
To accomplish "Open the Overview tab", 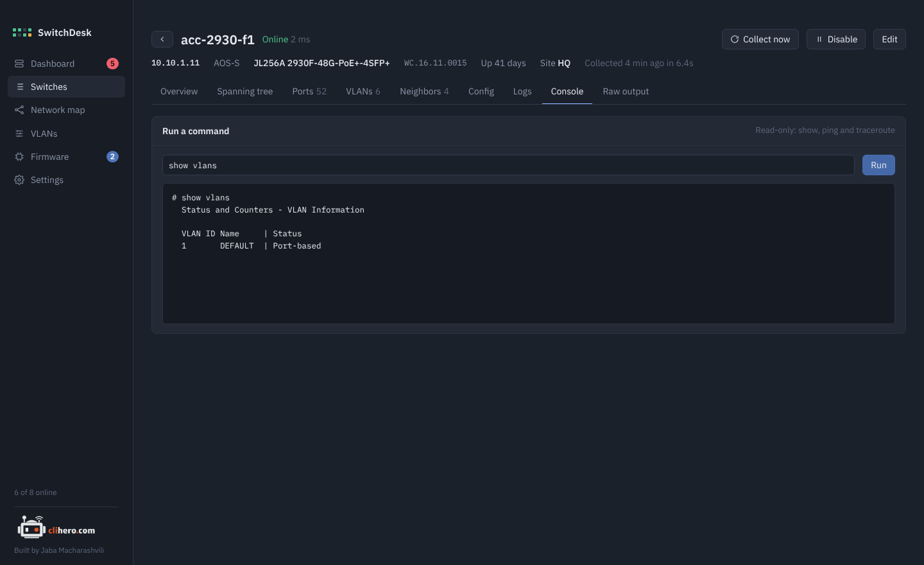I will point(179,91).
